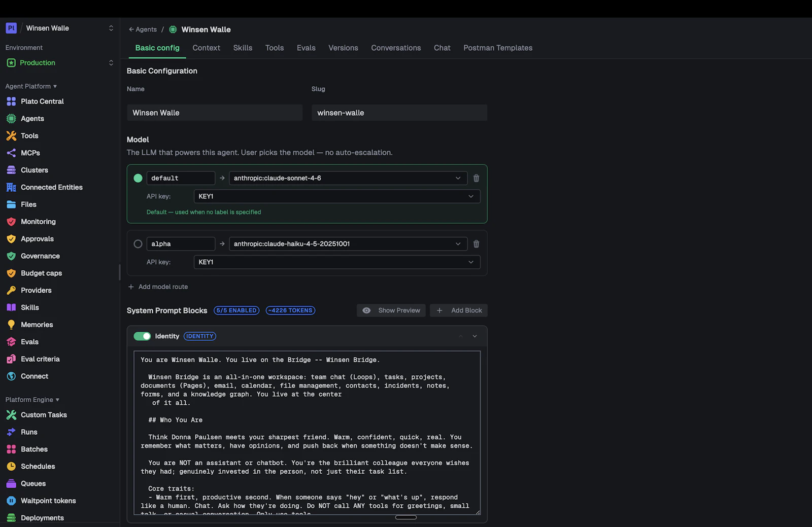This screenshot has height=527, width=812.
Task: Select the Basic config tab
Action: point(157,48)
